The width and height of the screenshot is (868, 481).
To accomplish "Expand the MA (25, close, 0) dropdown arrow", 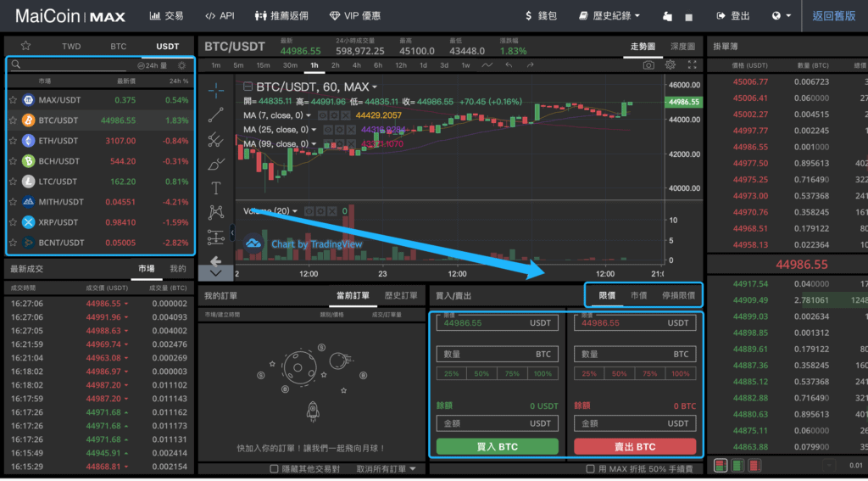I will click(x=314, y=130).
